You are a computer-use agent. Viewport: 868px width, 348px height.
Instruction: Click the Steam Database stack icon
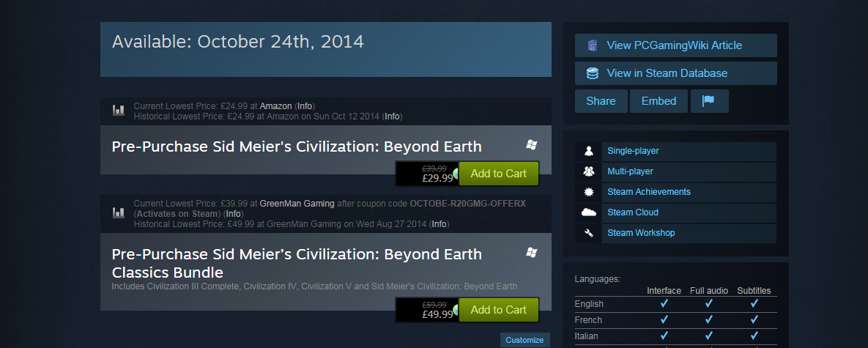[593, 73]
